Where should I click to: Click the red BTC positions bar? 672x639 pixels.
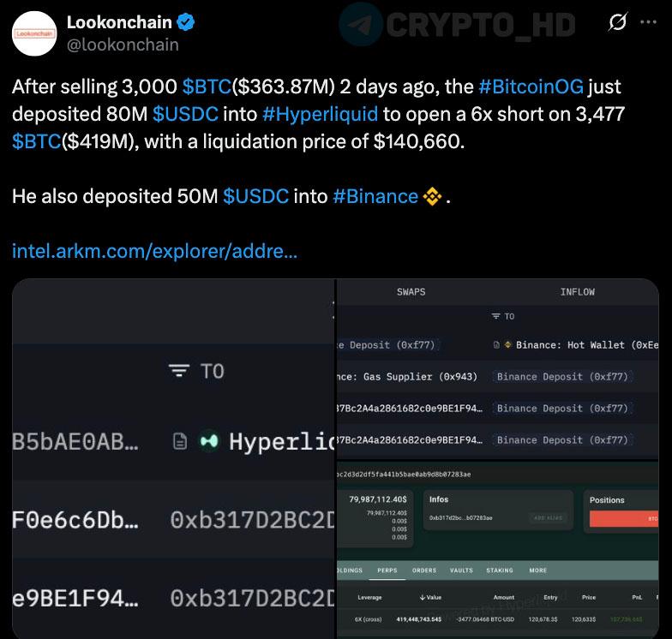[x=623, y=518]
